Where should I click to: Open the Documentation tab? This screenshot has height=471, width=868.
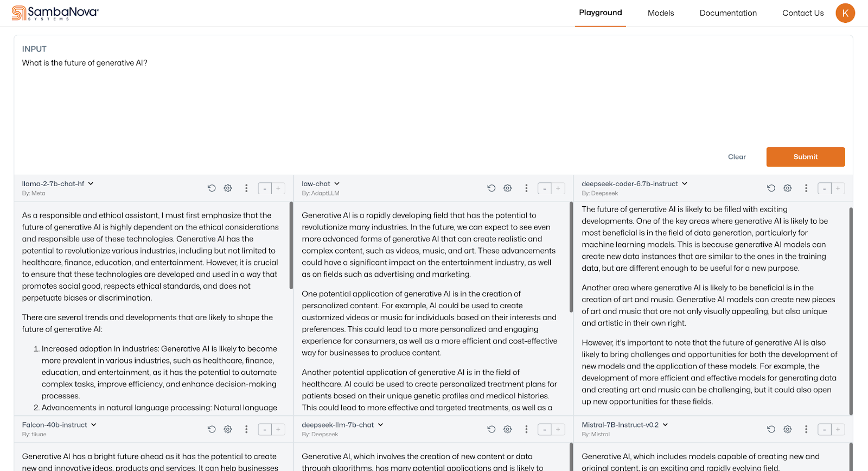pyautogui.click(x=728, y=13)
